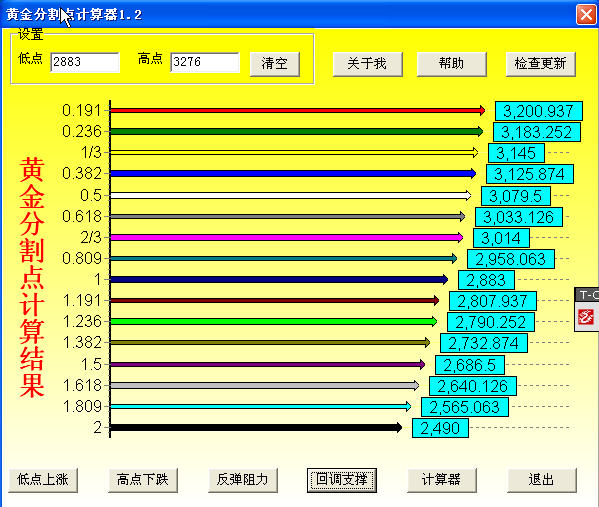Check for updates with 检查更新
This screenshot has width=599, height=507.
pyautogui.click(x=541, y=63)
